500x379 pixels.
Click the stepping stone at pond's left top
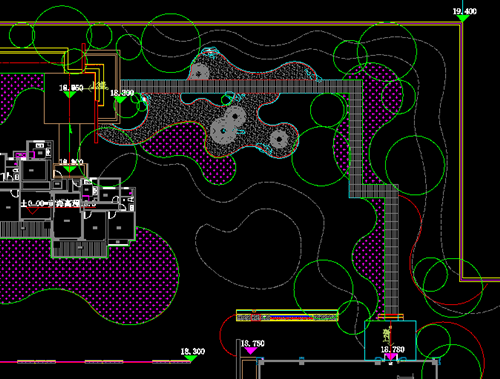tap(200, 73)
